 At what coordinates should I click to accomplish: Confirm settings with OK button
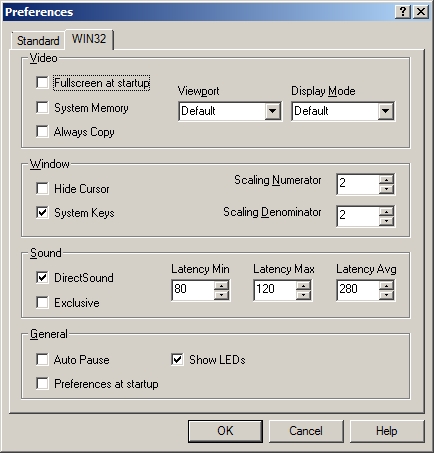tap(225, 431)
